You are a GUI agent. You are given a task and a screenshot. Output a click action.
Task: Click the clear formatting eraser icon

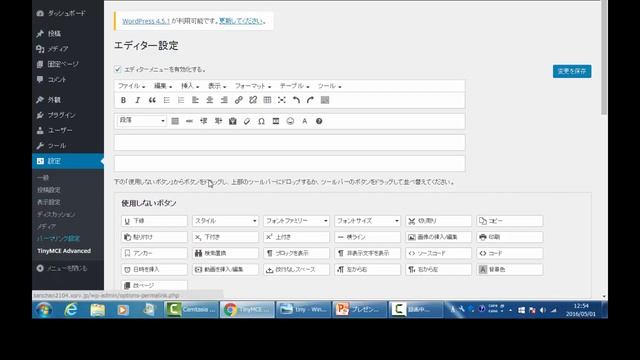247,121
